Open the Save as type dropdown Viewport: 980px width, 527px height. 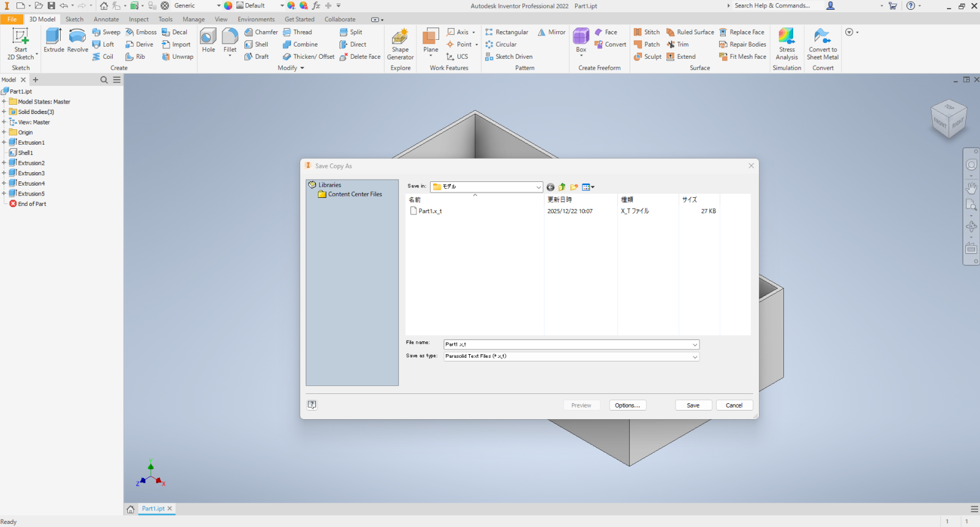tap(695, 357)
